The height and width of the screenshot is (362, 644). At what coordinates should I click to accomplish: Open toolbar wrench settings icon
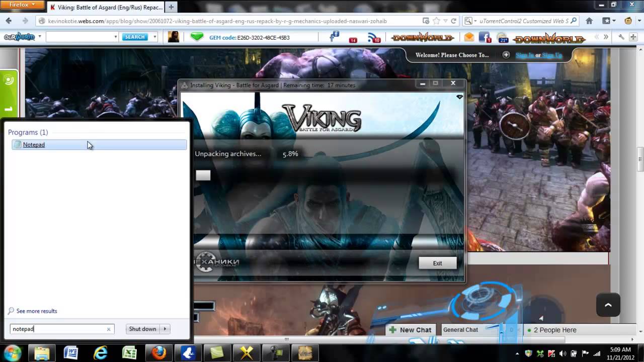621,37
